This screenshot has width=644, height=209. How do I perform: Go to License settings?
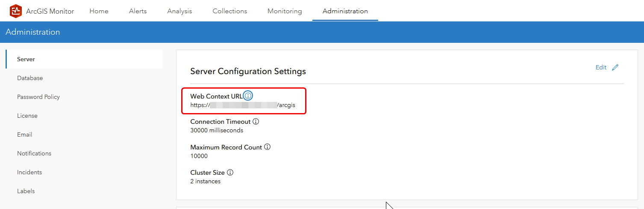point(27,116)
